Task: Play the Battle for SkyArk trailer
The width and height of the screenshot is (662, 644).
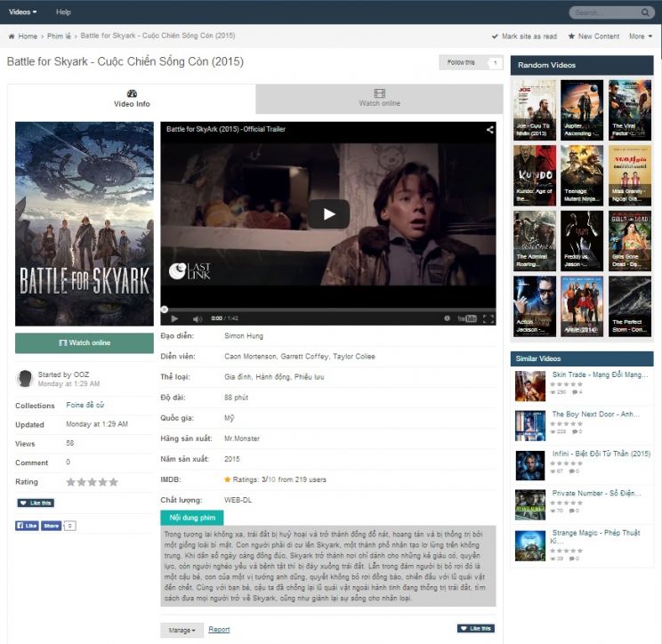Action: pyautogui.click(x=328, y=214)
